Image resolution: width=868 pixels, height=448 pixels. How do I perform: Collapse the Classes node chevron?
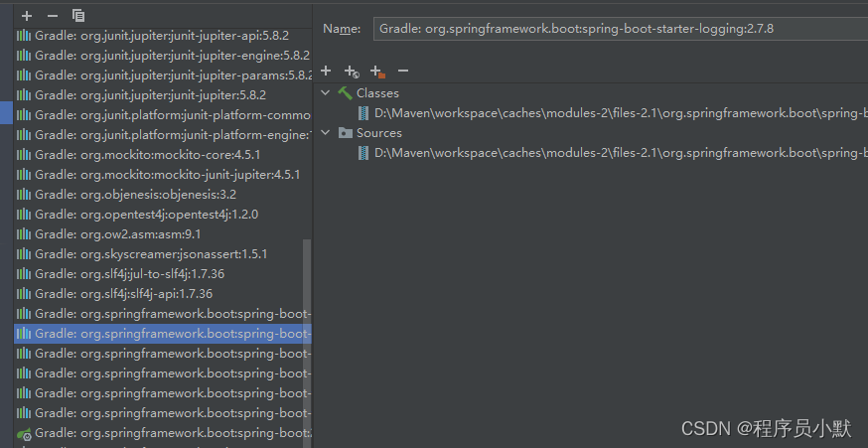tap(326, 93)
